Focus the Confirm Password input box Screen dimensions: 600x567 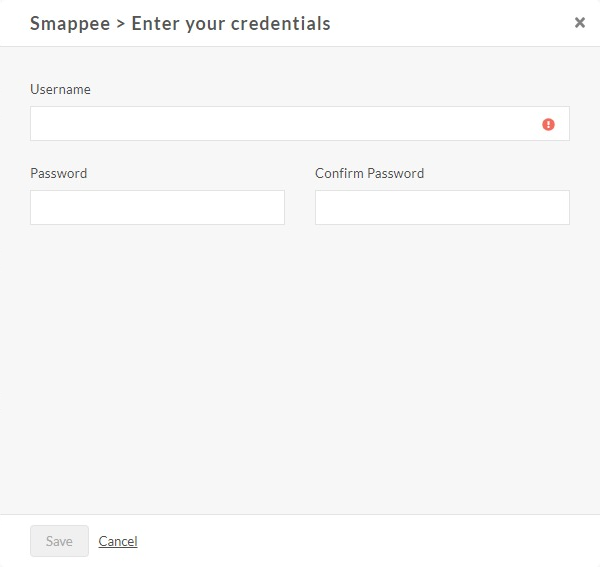(442, 207)
